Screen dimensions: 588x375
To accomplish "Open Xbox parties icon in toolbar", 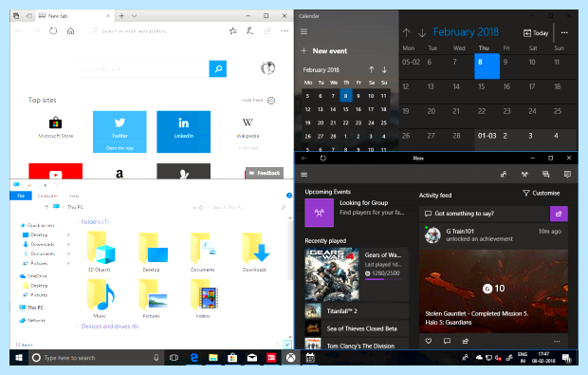I will (524, 174).
